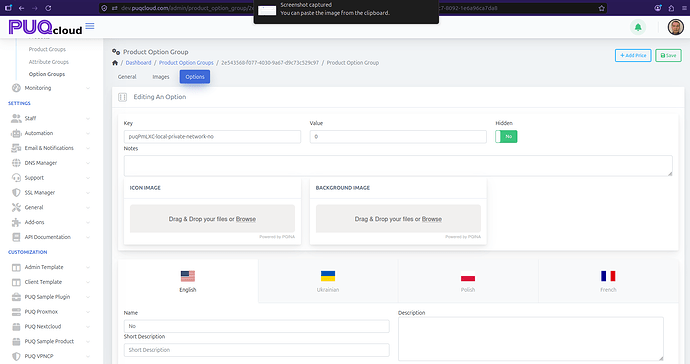Screen dimensions: 690x364
Task: Click the API Documentation icon
Action: pyautogui.click(x=16, y=237)
